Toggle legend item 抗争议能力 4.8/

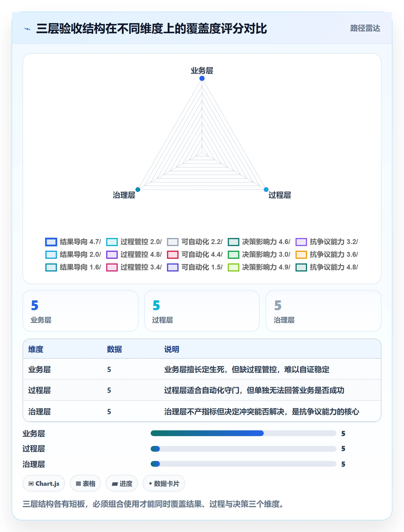(x=327, y=267)
